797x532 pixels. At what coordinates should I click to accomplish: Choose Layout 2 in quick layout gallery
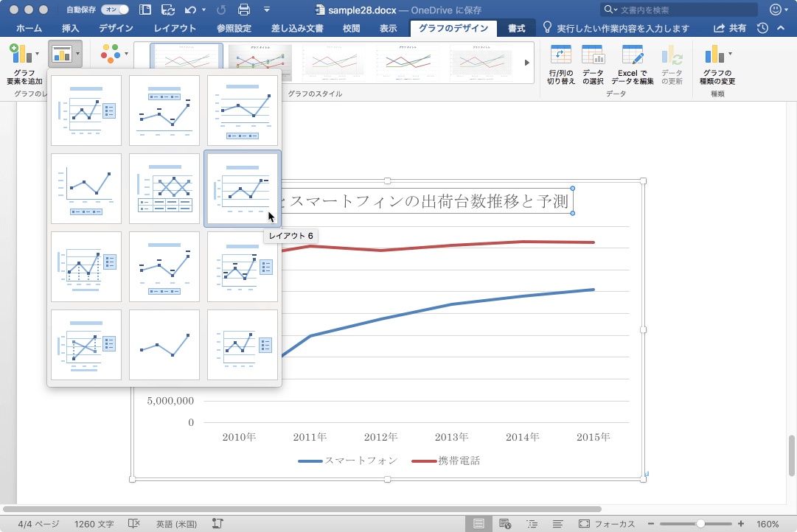pos(164,111)
